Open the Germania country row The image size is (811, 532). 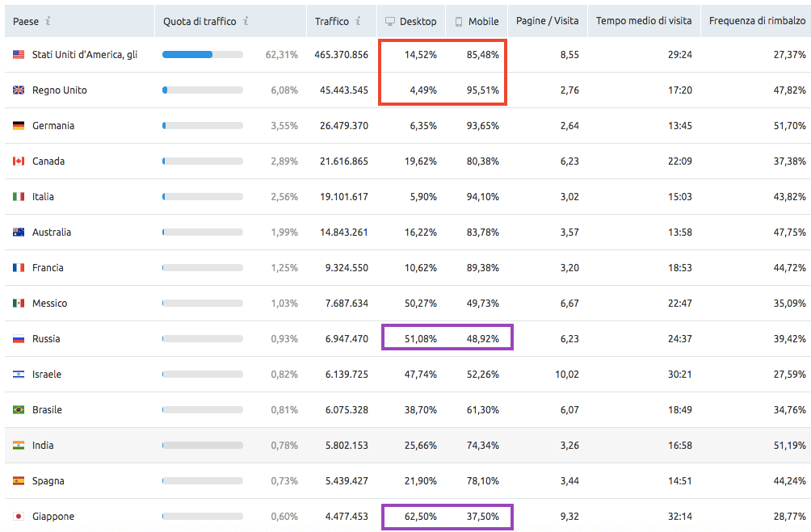pos(53,126)
